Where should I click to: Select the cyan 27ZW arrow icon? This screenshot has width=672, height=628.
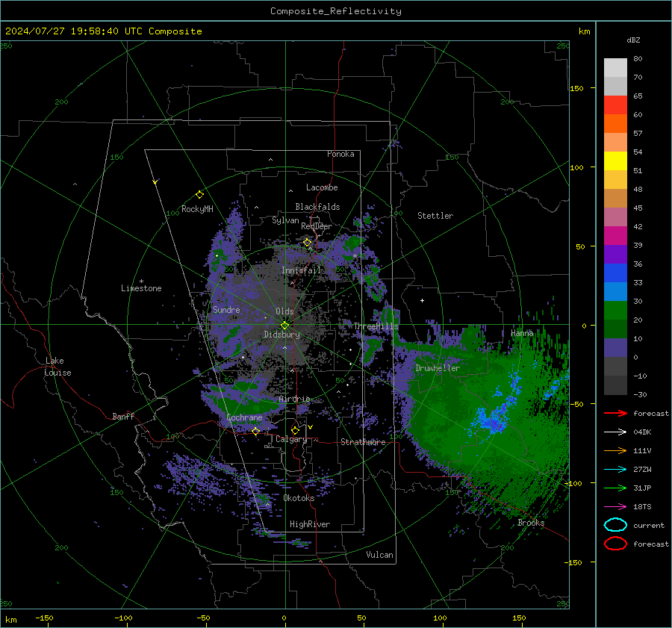(615, 470)
